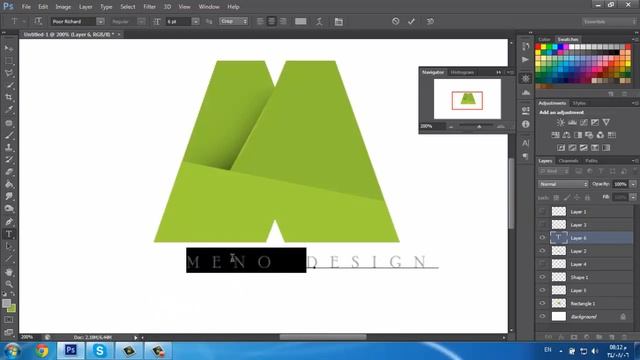Click the text color swatch in options bar
This screenshot has height=360, width=640.
point(301,21)
